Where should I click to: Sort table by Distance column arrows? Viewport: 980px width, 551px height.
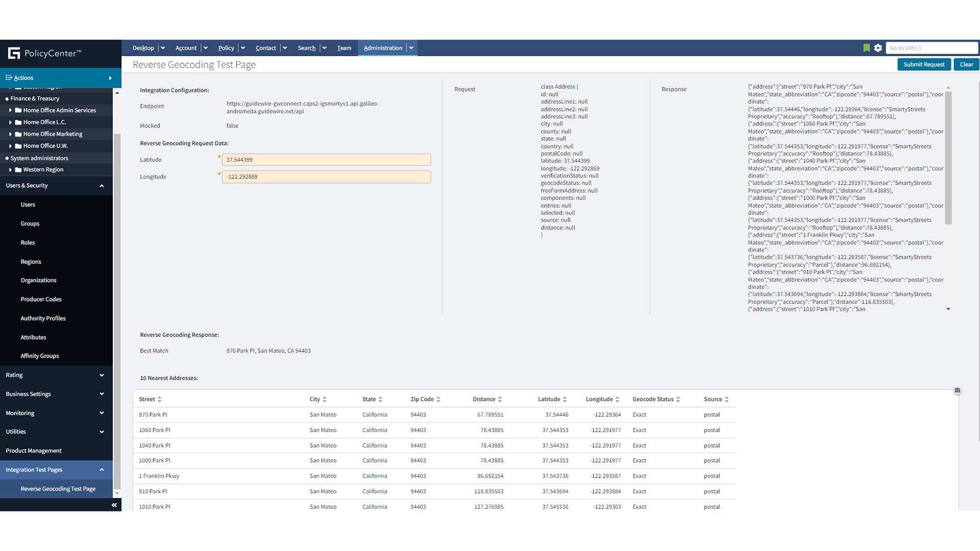click(x=500, y=399)
